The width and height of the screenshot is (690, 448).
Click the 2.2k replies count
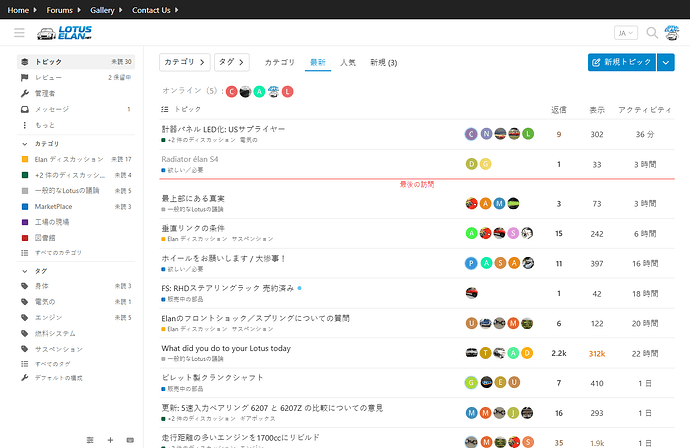click(x=559, y=353)
